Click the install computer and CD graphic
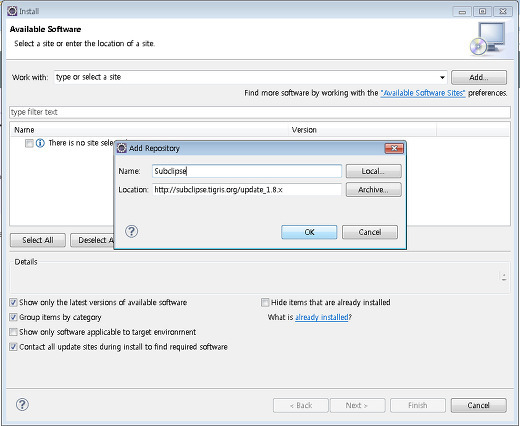 [x=488, y=39]
